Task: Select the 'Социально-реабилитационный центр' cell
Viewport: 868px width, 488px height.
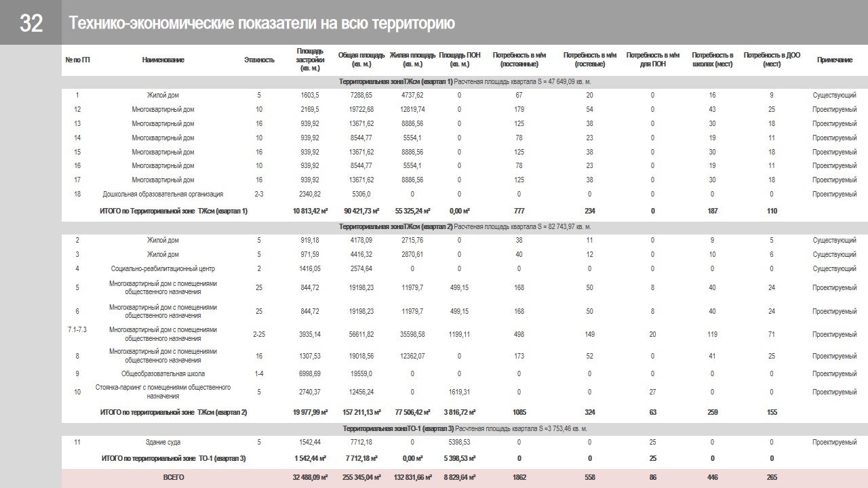Action: click(x=163, y=268)
